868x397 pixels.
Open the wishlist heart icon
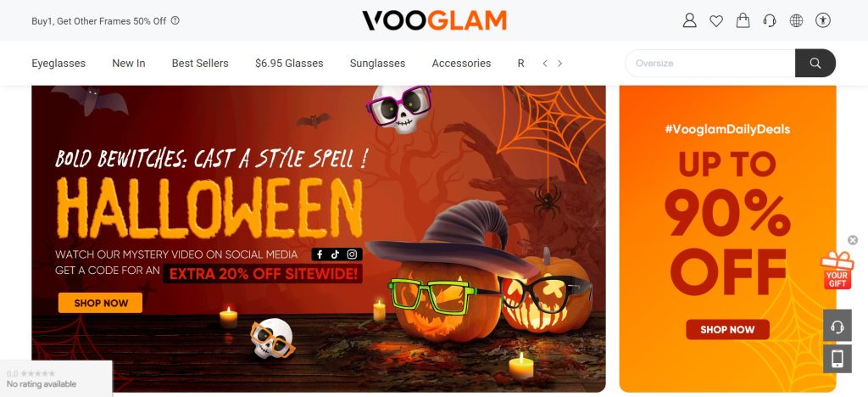(x=716, y=21)
